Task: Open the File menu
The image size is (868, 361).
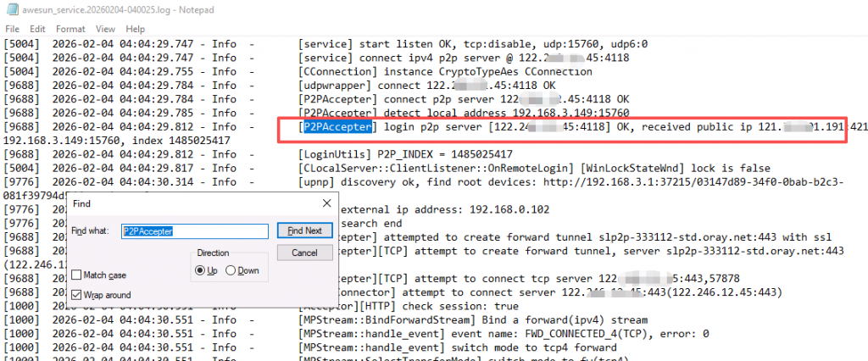Action: (12, 29)
